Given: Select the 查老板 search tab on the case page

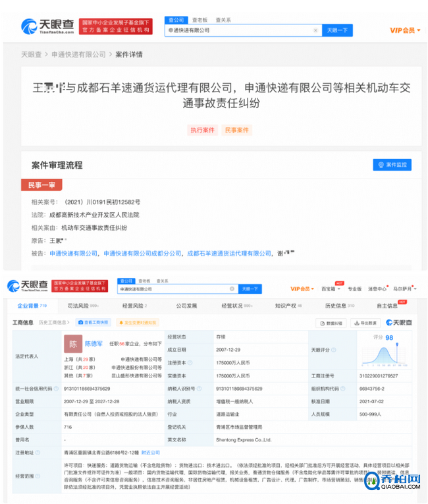Looking at the screenshot, I should (x=200, y=20).
